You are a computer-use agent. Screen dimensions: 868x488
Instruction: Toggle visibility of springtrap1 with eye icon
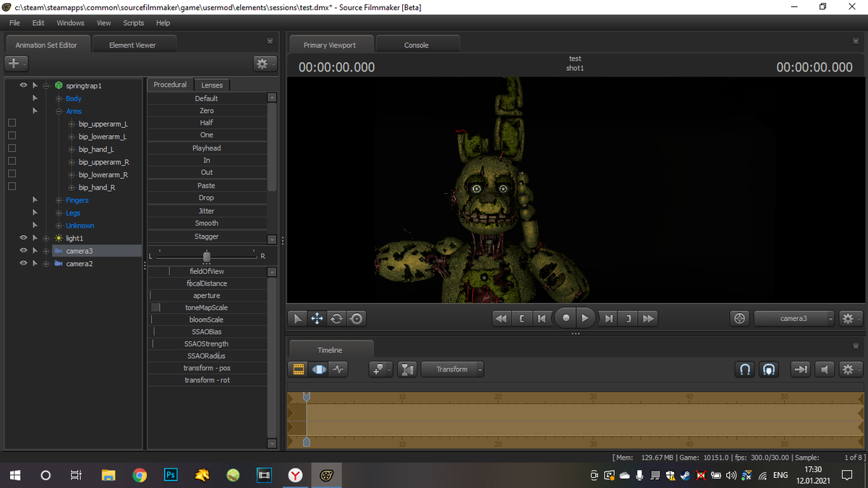tap(22, 85)
